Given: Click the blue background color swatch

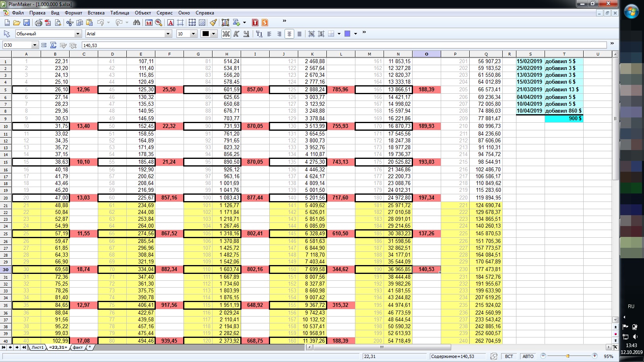Looking at the screenshot, I should (x=347, y=34).
